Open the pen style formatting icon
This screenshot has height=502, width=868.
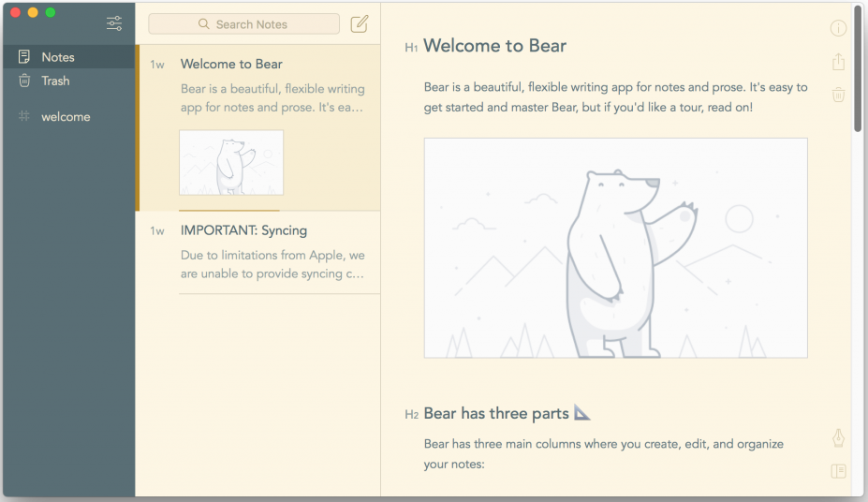(838, 437)
